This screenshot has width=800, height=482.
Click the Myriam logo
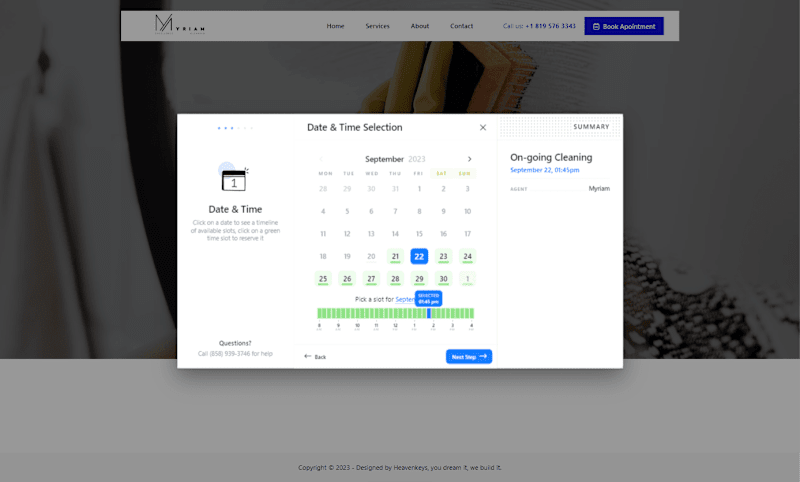click(x=180, y=24)
